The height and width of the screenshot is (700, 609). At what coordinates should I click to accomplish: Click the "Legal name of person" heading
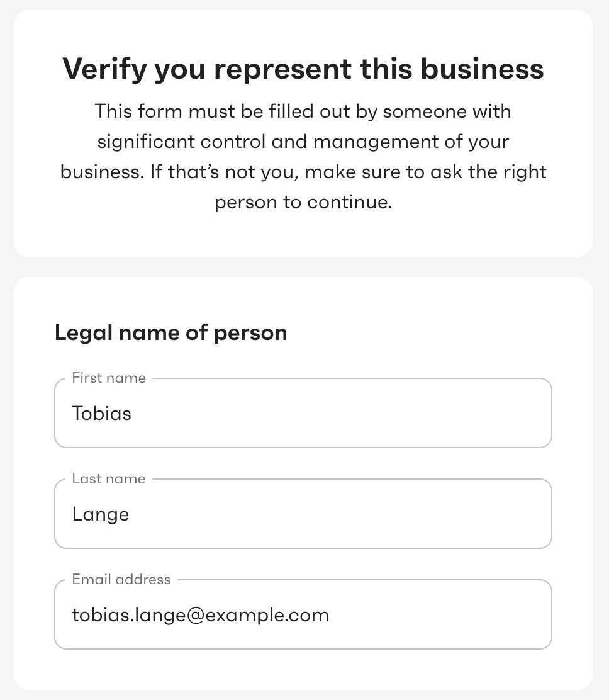pyautogui.click(x=171, y=333)
